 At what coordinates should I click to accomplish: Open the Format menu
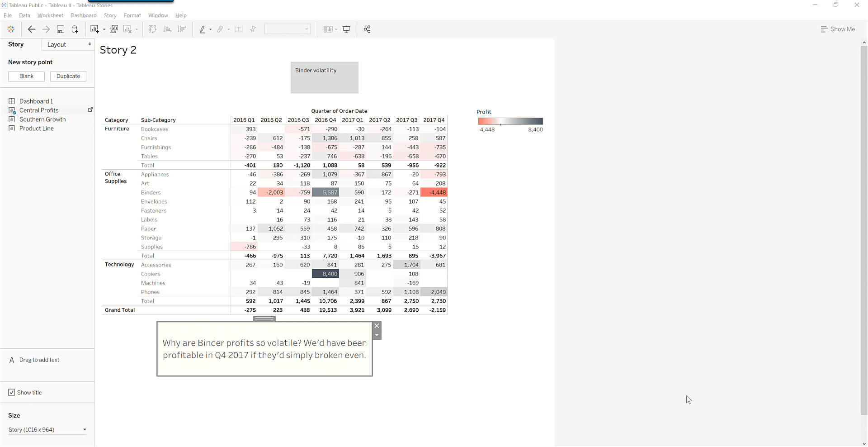click(x=132, y=15)
